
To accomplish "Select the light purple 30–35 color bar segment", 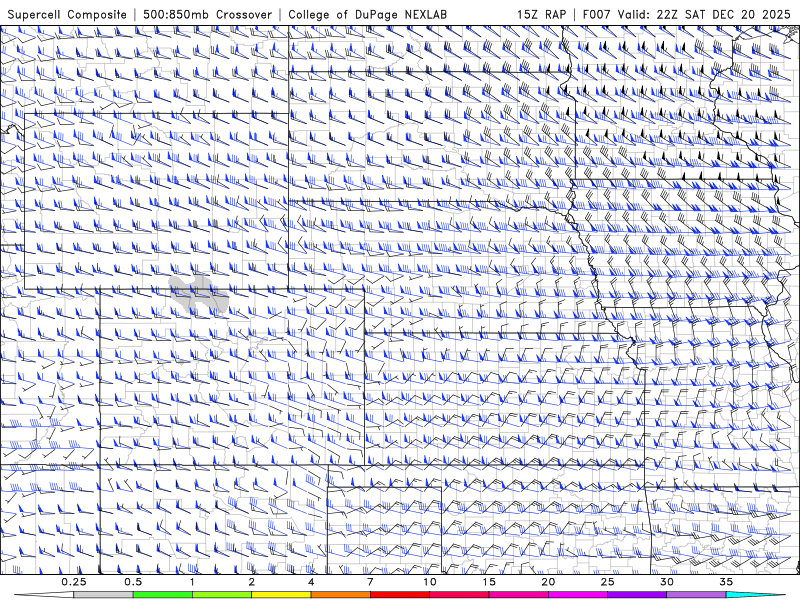I will (696, 595).
